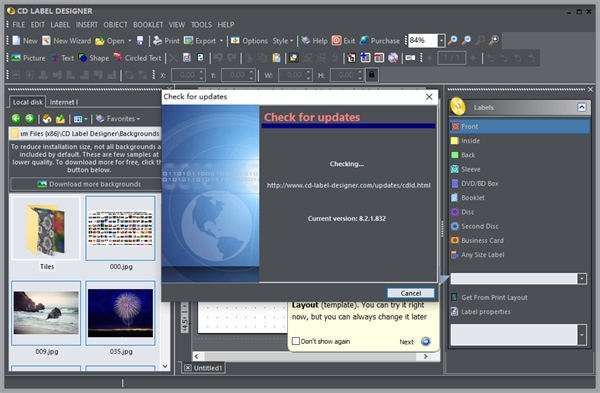Click Next in the tip balloon
The height and width of the screenshot is (393, 600).
click(415, 341)
